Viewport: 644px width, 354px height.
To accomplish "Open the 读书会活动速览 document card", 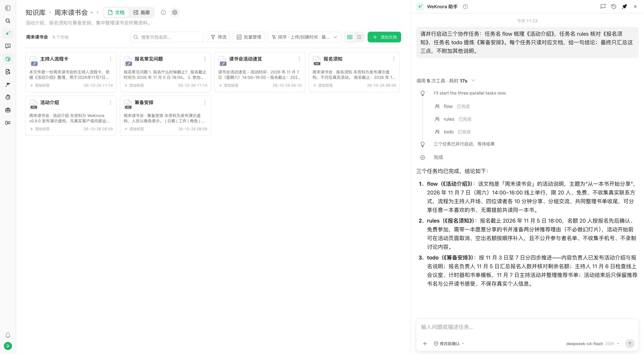I will (x=260, y=72).
